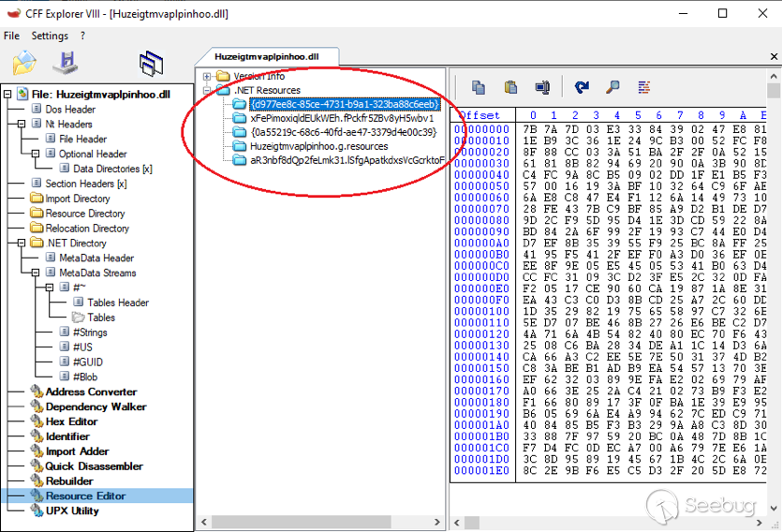Click the cascading windows toolbar icon

[x=151, y=64]
